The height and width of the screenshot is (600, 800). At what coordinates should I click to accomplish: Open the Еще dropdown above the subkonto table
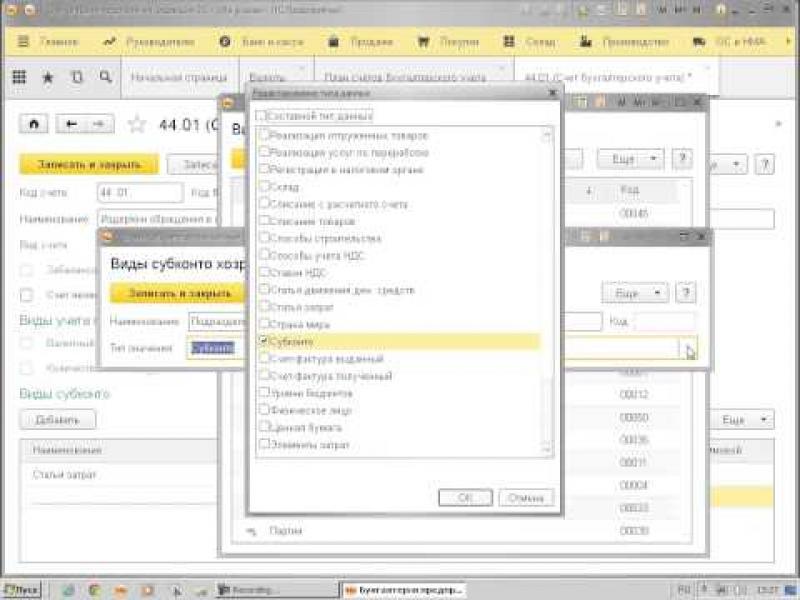tap(741, 419)
